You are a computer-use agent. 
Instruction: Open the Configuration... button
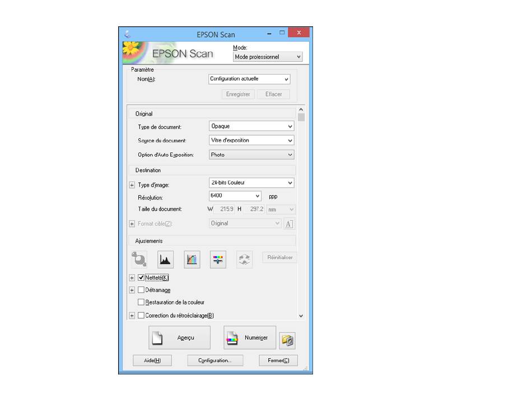[215, 360]
